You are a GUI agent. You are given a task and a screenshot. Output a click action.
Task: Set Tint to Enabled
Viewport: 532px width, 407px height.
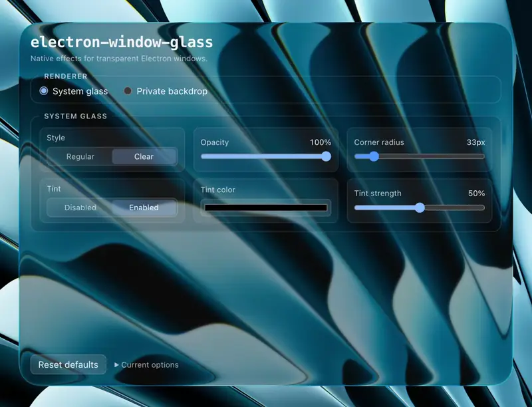[144, 207]
